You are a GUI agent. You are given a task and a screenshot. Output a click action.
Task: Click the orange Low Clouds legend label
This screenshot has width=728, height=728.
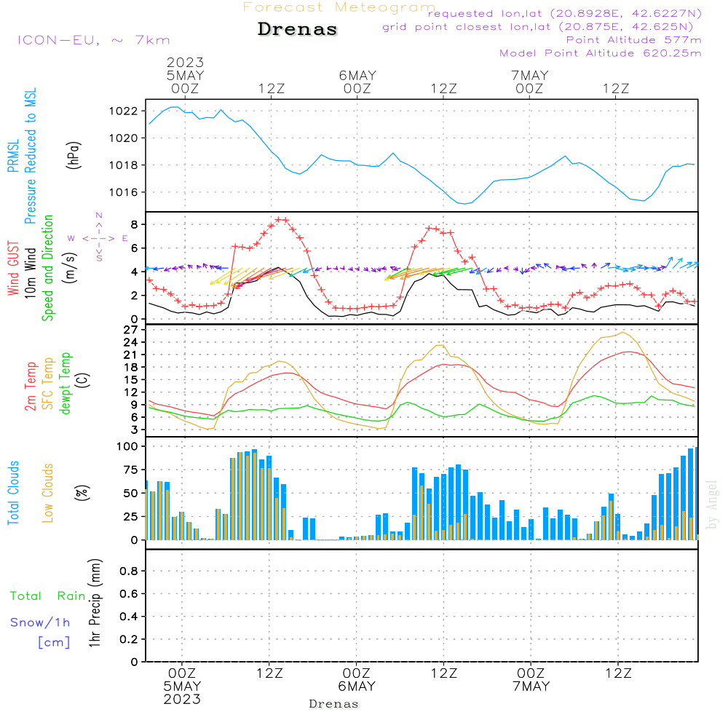49,493
